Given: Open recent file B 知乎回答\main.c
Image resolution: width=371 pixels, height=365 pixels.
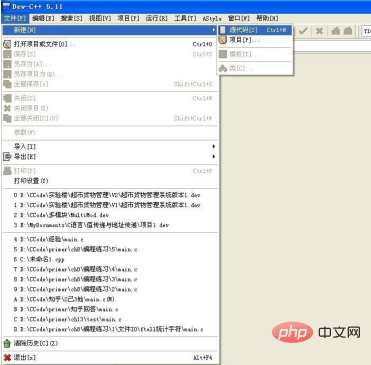Looking at the screenshot, I should [110, 309].
